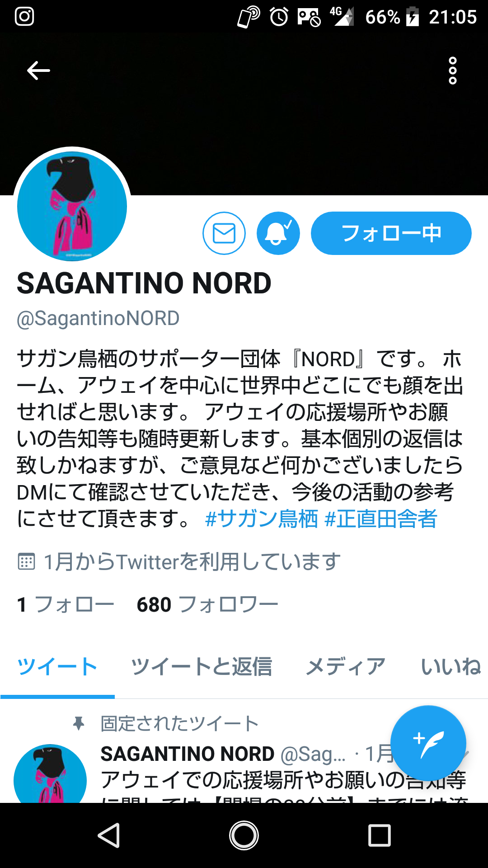Viewport: 488px width, 868px height.
Task: Tap the pinned tweet avatar thumbnail
Action: tap(50, 774)
